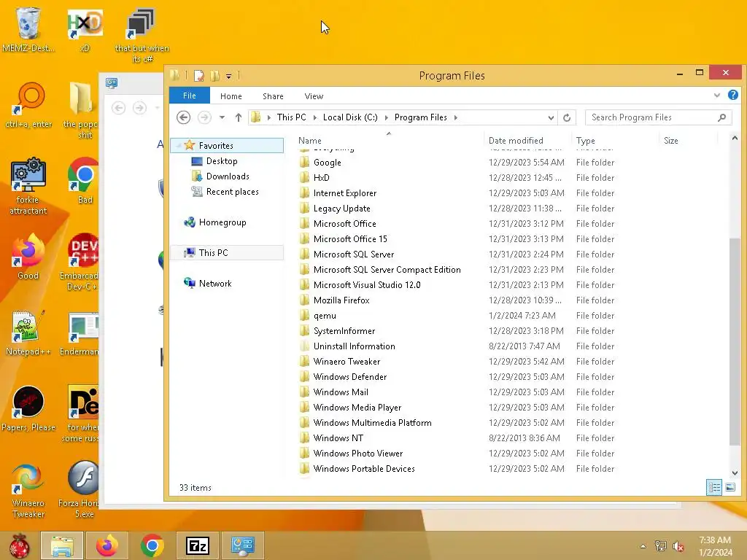Launch Notepad++ from the desktop
The height and width of the screenshot is (560, 747).
point(28,332)
